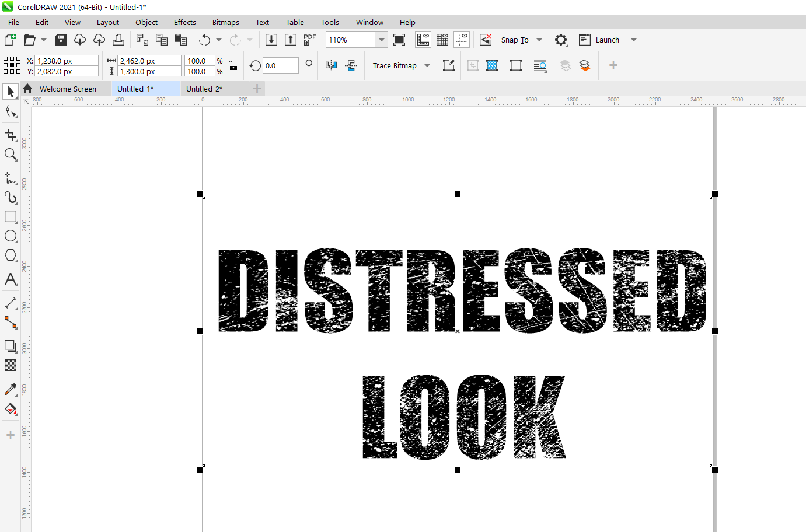The width and height of the screenshot is (806, 532).
Task: Toggle Show Rulers button
Action: (x=423, y=40)
